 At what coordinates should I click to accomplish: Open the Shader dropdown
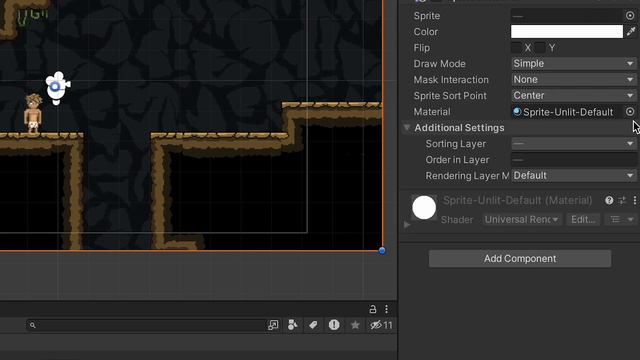point(521,220)
